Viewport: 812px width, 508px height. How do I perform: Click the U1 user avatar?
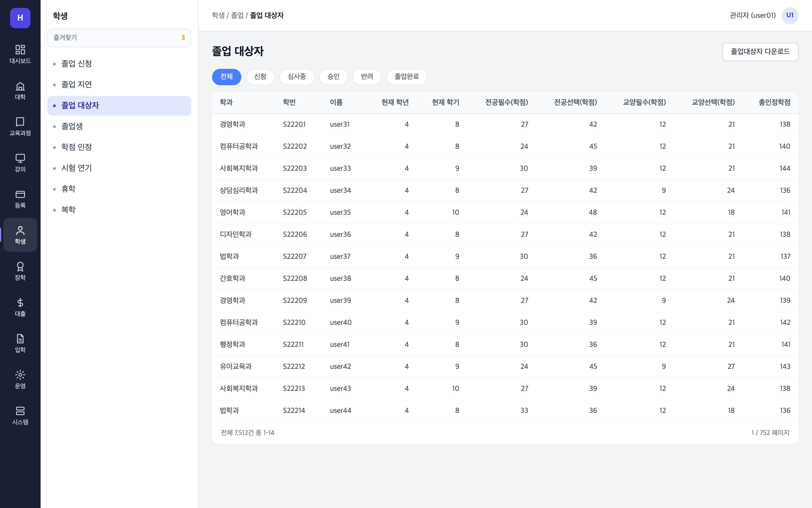(x=790, y=16)
